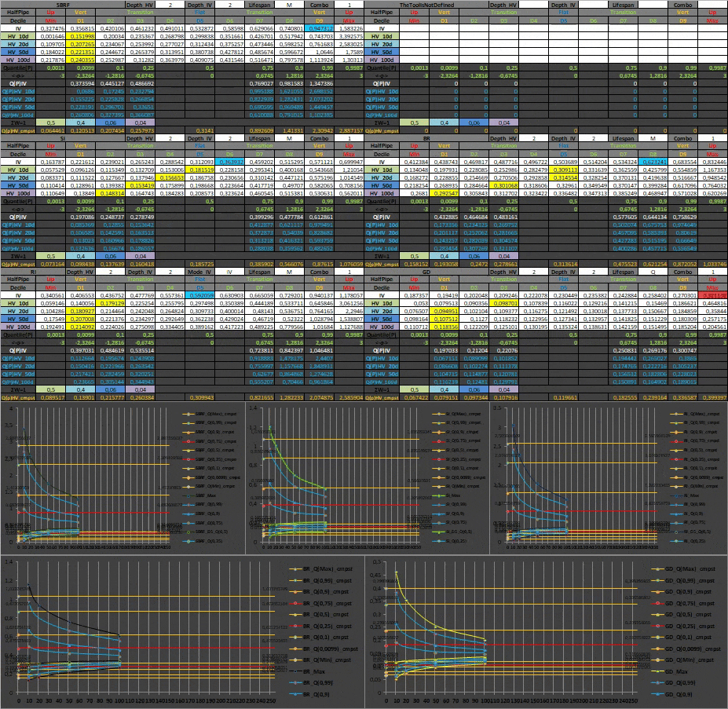Screen dimensions: 728x709
Task: Click the GD_Max legend entry
Action: click(682, 671)
